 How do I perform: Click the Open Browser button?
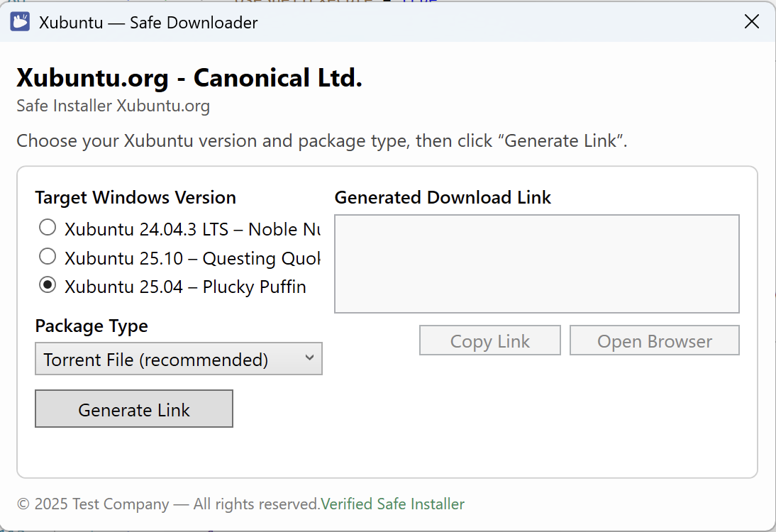[653, 340]
